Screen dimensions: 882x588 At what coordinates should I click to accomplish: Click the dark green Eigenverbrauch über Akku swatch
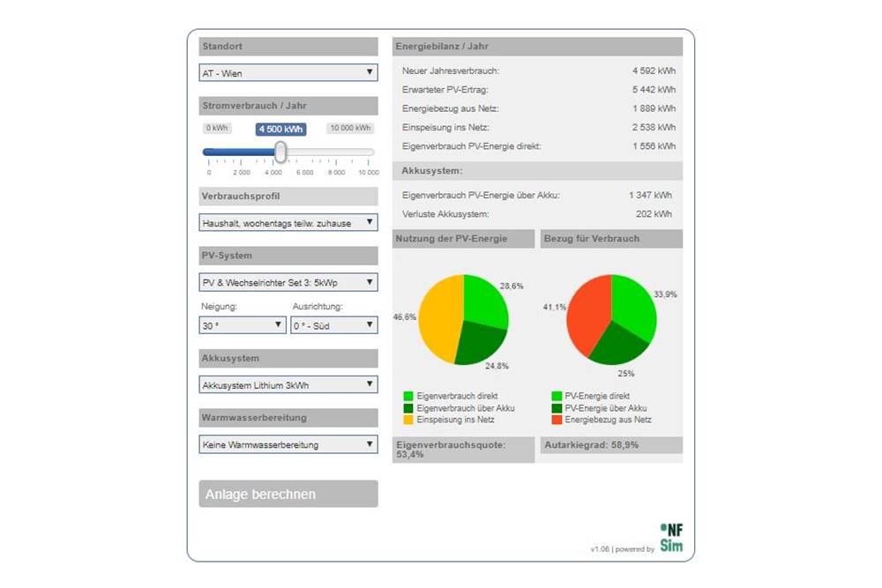[408, 408]
